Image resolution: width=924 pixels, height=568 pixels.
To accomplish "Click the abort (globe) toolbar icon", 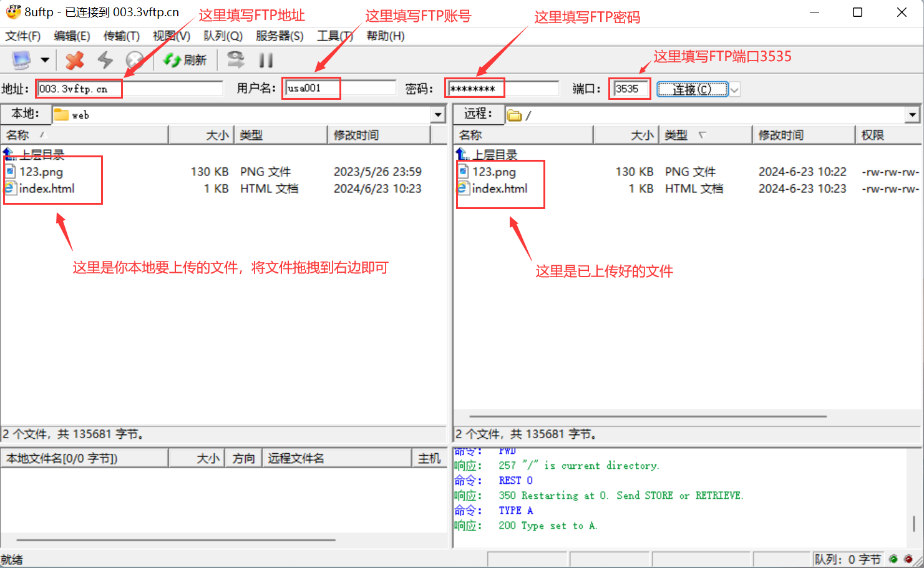I will (134, 59).
